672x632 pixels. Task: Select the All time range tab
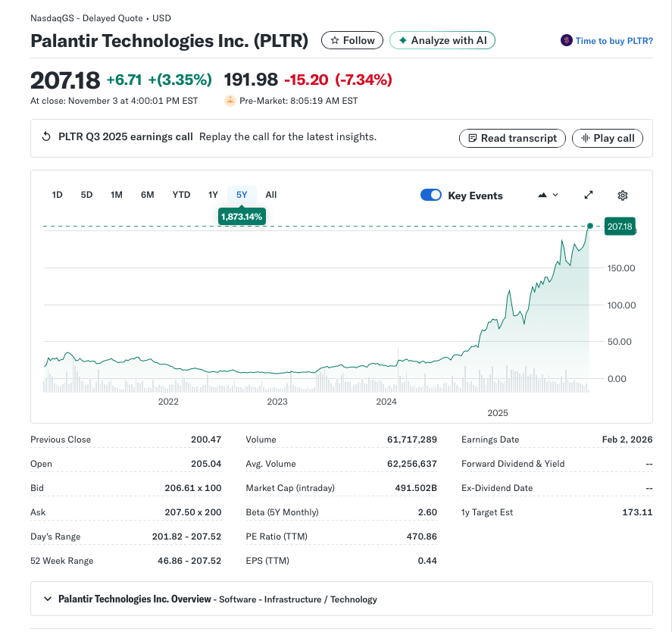[271, 195]
